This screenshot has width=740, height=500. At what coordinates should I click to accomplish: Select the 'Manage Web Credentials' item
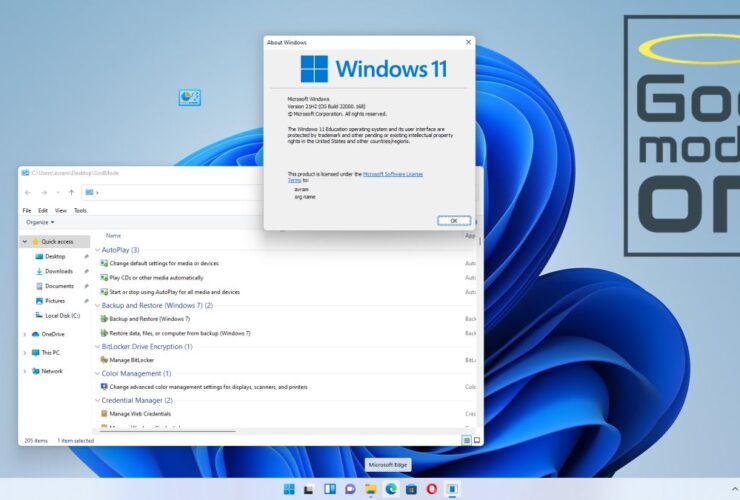(x=140, y=414)
